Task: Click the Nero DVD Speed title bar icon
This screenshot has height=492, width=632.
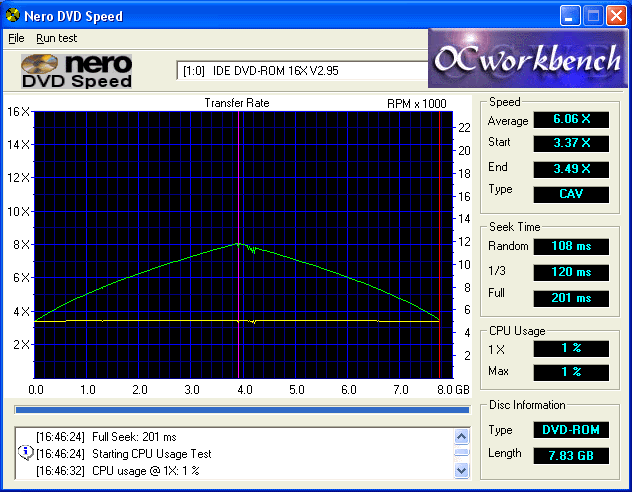Action: point(13,15)
